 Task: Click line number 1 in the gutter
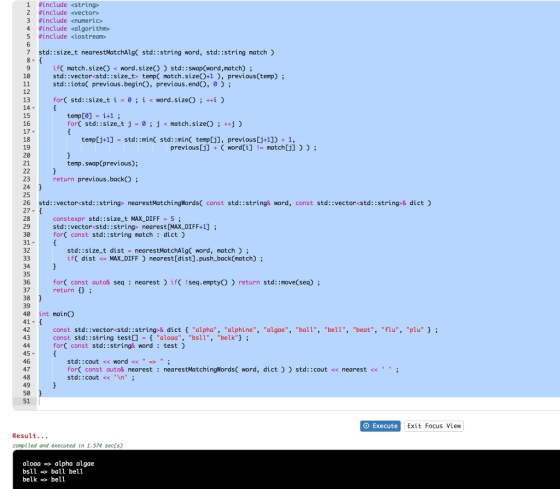(x=28, y=5)
